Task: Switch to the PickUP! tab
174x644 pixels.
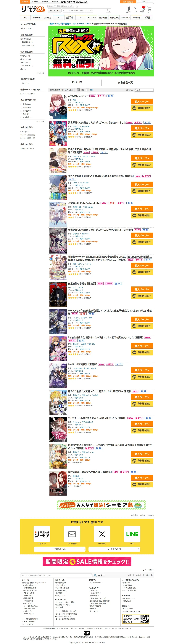Action: pyautogui.click(x=77, y=82)
